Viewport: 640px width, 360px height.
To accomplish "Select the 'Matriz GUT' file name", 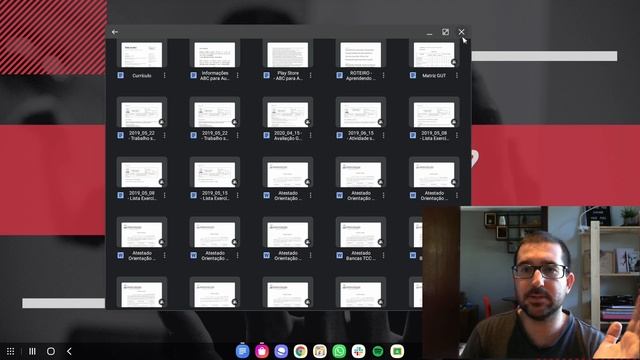I will pyautogui.click(x=434, y=76).
